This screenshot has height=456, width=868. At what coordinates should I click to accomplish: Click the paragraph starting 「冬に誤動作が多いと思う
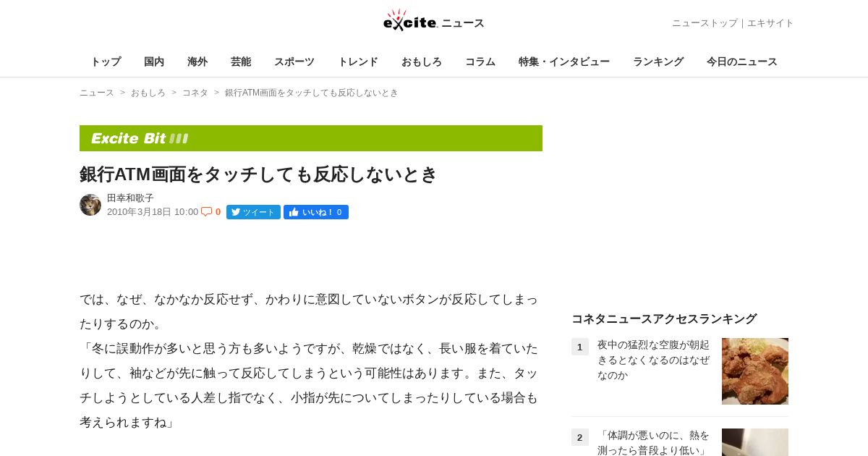point(309,385)
